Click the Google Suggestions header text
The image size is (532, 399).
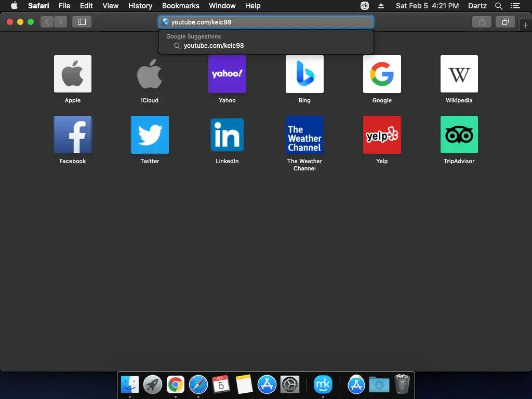click(x=193, y=36)
